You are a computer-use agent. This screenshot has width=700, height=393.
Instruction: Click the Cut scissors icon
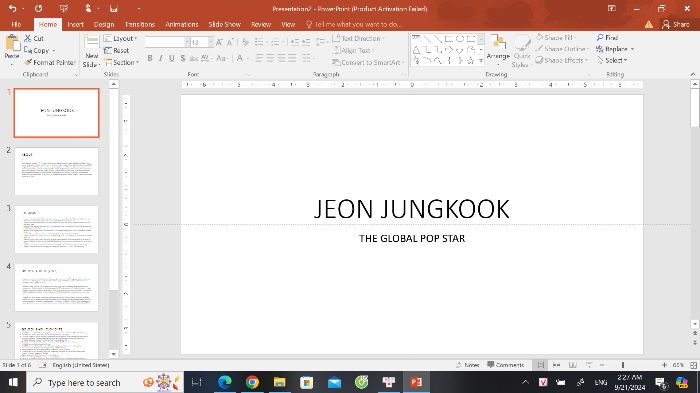[x=28, y=38]
